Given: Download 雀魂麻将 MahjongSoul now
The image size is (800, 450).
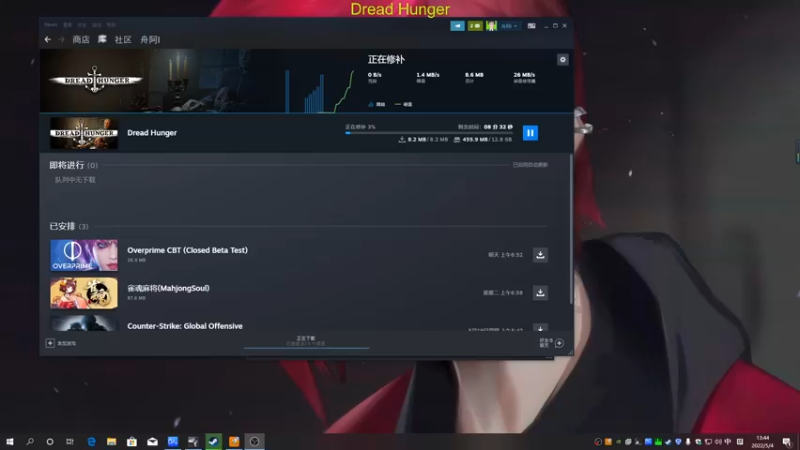Looking at the screenshot, I should (x=540, y=292).
